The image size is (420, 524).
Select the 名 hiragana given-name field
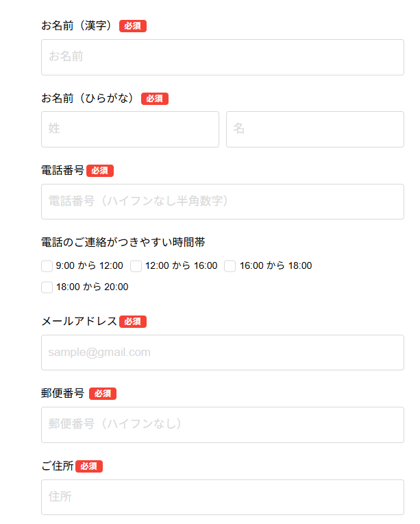tap(314, 129)
